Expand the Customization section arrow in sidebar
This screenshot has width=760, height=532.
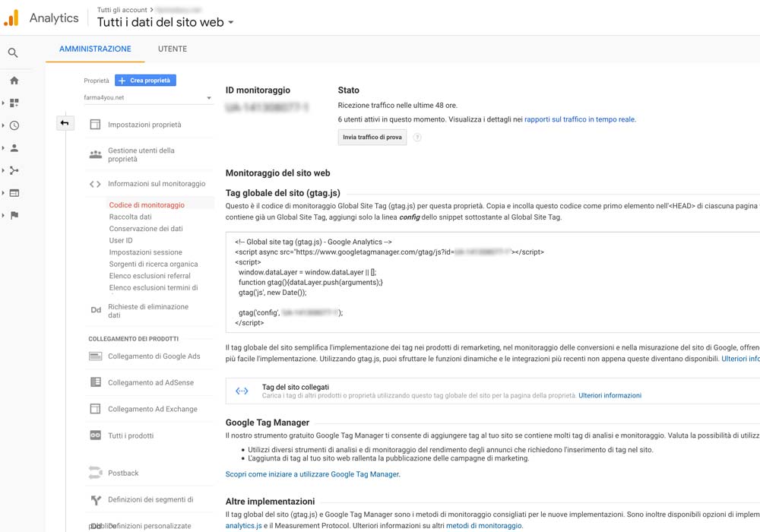pyautogui.click(x=3, y=103)
